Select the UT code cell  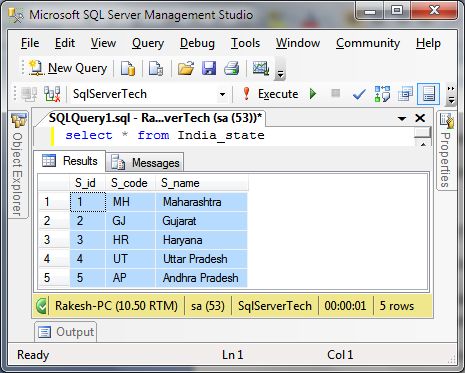tap(130, 259)
